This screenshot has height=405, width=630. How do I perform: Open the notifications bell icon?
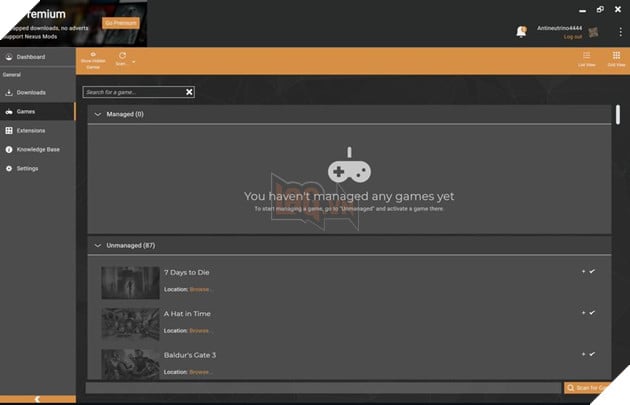521,32
